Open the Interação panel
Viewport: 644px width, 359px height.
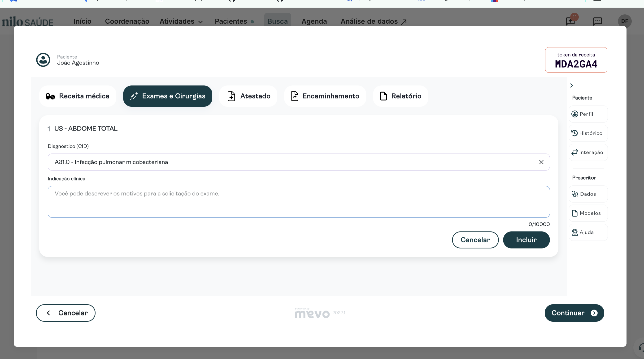click(x=588, y=152)
